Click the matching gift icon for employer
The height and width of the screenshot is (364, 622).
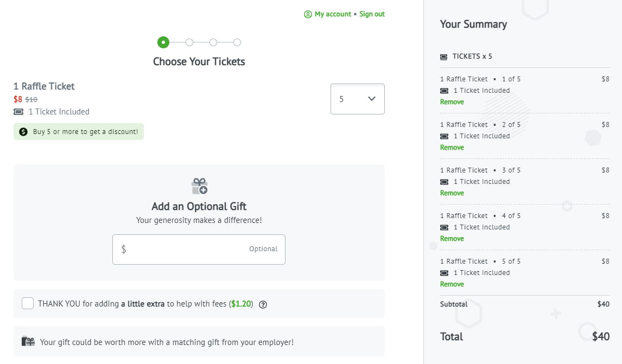point(28,341)
